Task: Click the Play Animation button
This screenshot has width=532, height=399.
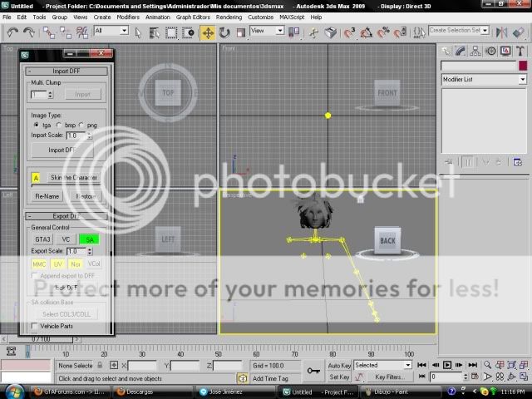Action: coord(447,365)
